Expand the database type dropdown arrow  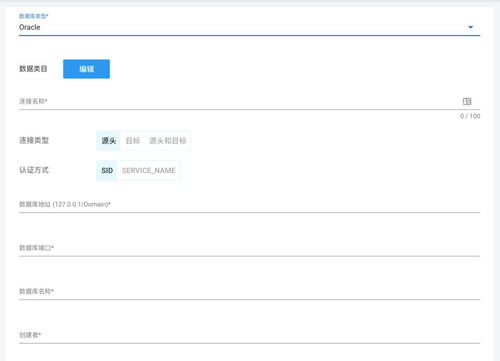pos(471,27)
